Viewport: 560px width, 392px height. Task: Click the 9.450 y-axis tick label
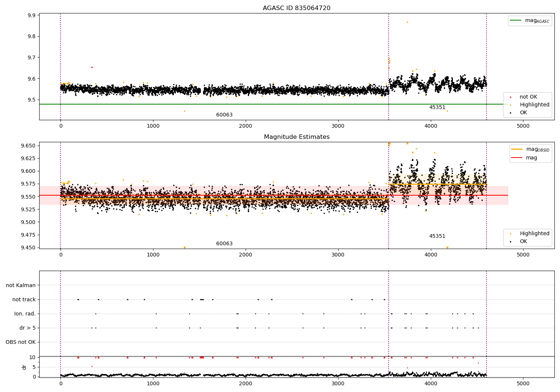tap(29, 248)
